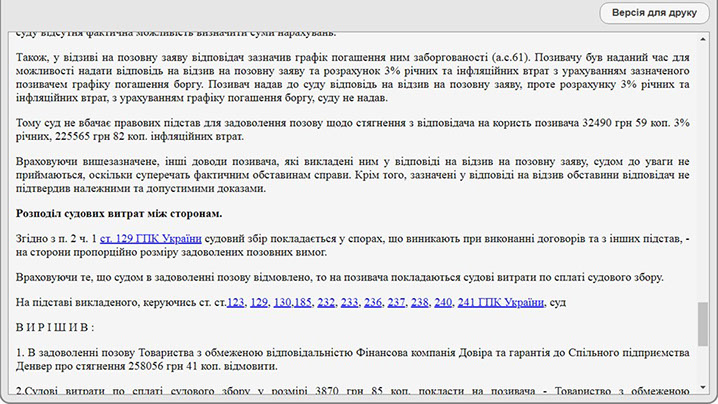Open the article 233 link
The height and width of the screenshot is (404, 718).
click(349, 302)
